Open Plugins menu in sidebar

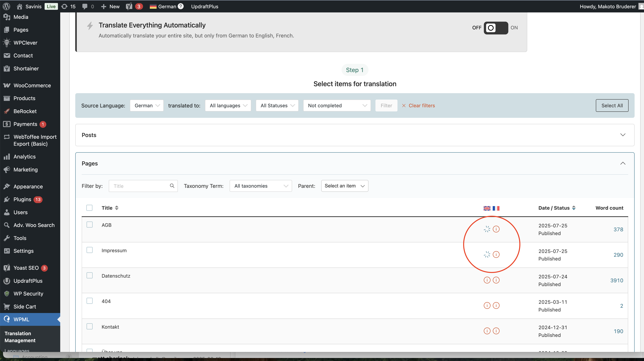(30, 199)
